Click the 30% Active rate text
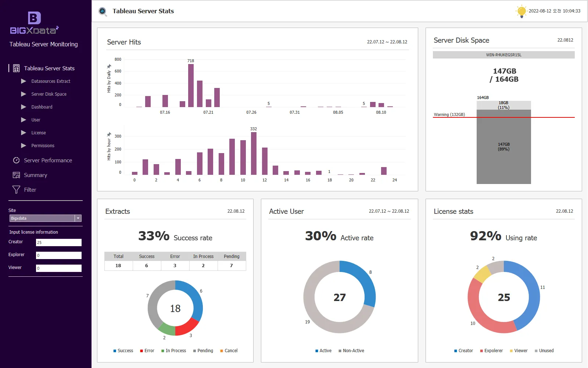The height and width of the screenshot is (368, 588). 339,236
